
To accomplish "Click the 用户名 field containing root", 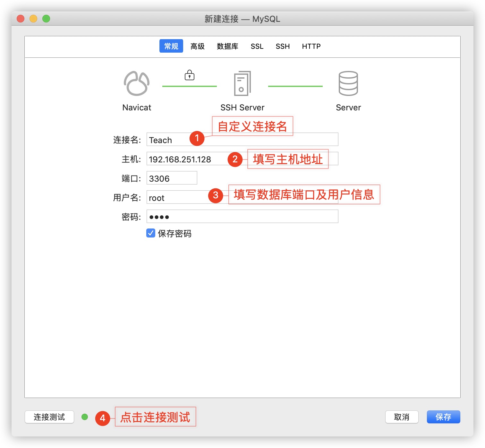I will click(x=242, y=197).
